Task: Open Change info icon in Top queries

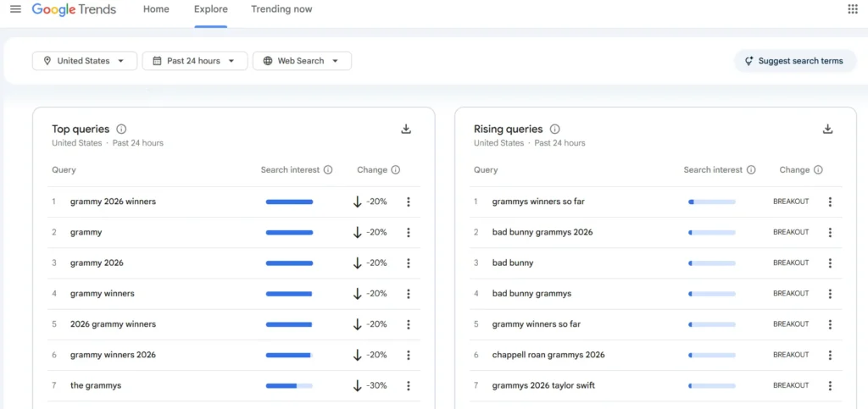Action: tap(395, 169)
